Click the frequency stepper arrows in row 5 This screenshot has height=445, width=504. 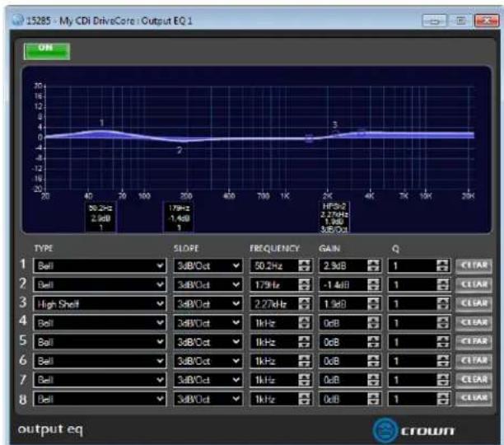(304, 342)
